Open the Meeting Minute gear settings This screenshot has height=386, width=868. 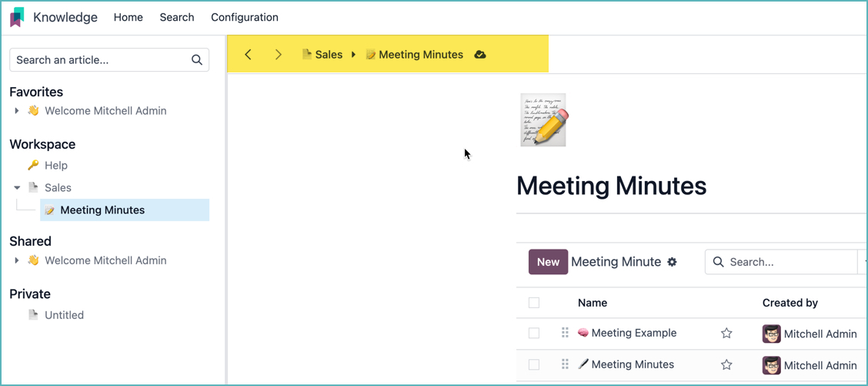tap(672, 262)
